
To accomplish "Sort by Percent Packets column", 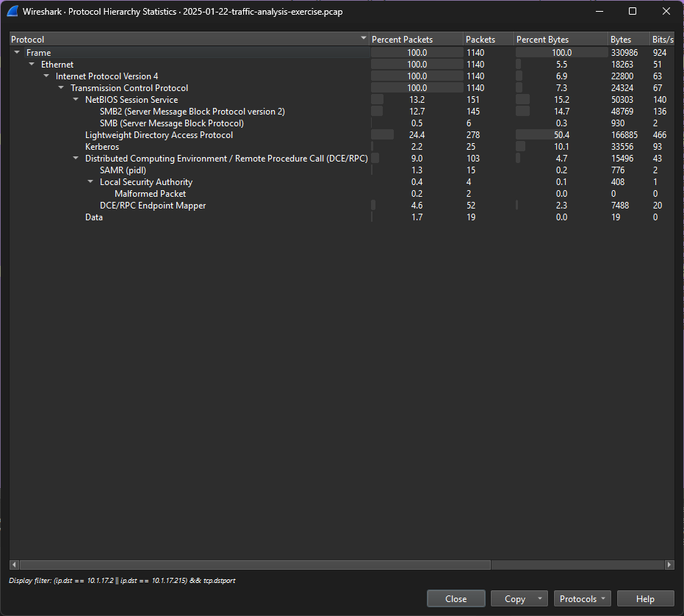I will click(415, 39).
